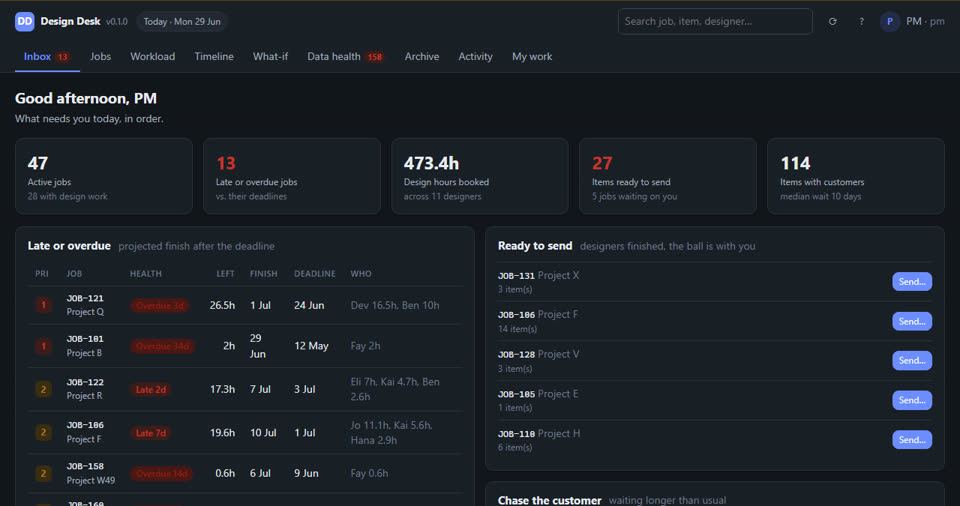Image resolution: width=960 pixels, height=506 pixels.
Task: Open the Data health tab
Action: point(346,56)
